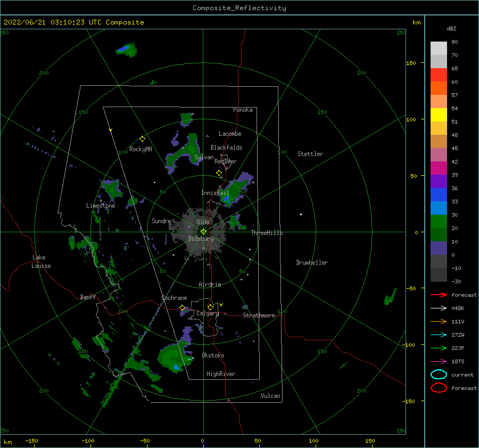The width and height of the screenshot is (479, 448).
Task: Click the Banff label
Action: (x=88, y=297)
